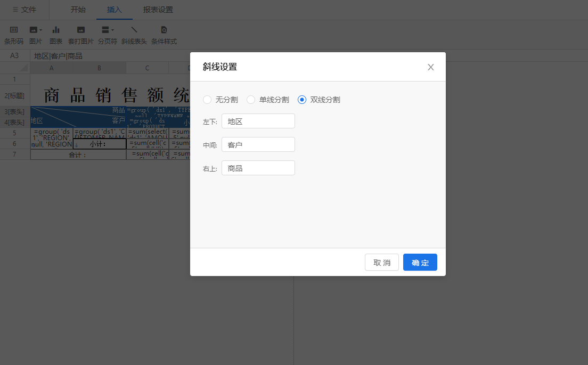Select row 5 header
This screenshot has width=588, height=365.
pos(14,133)
